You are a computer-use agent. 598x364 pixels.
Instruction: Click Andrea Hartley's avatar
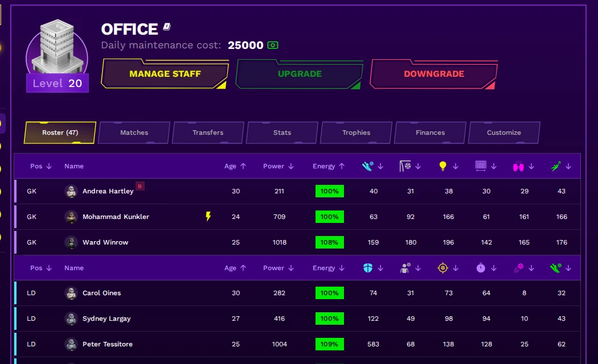click(x=71, y=191)
